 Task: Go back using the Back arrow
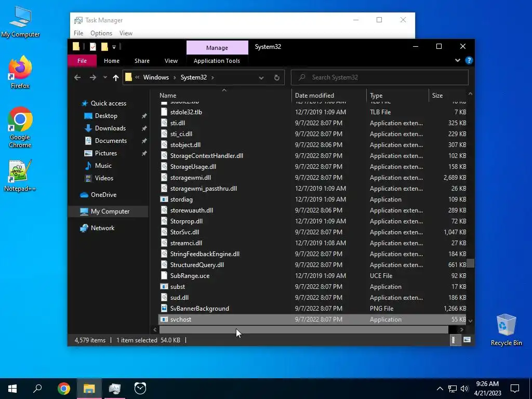tap(77, 77)
